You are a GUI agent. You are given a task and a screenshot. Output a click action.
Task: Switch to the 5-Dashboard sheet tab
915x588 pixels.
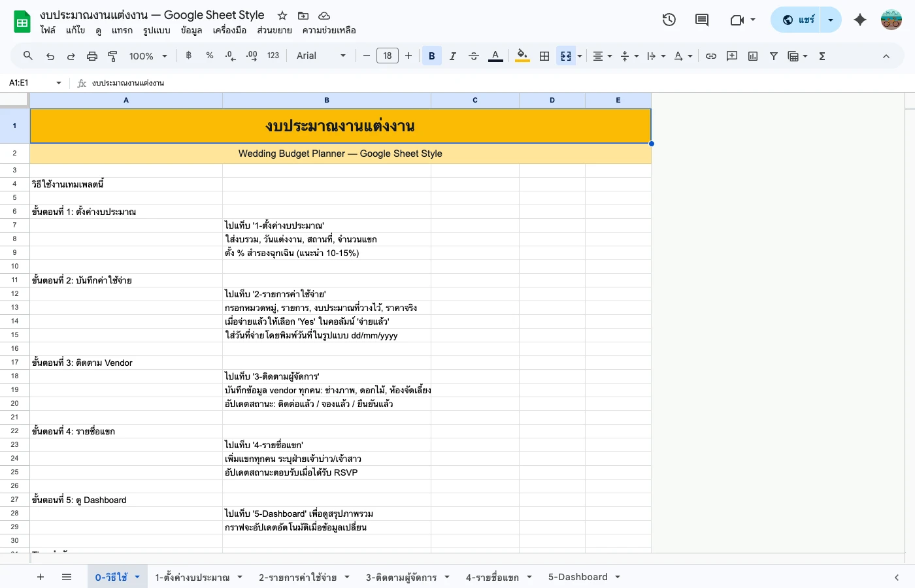pos(578,577)
